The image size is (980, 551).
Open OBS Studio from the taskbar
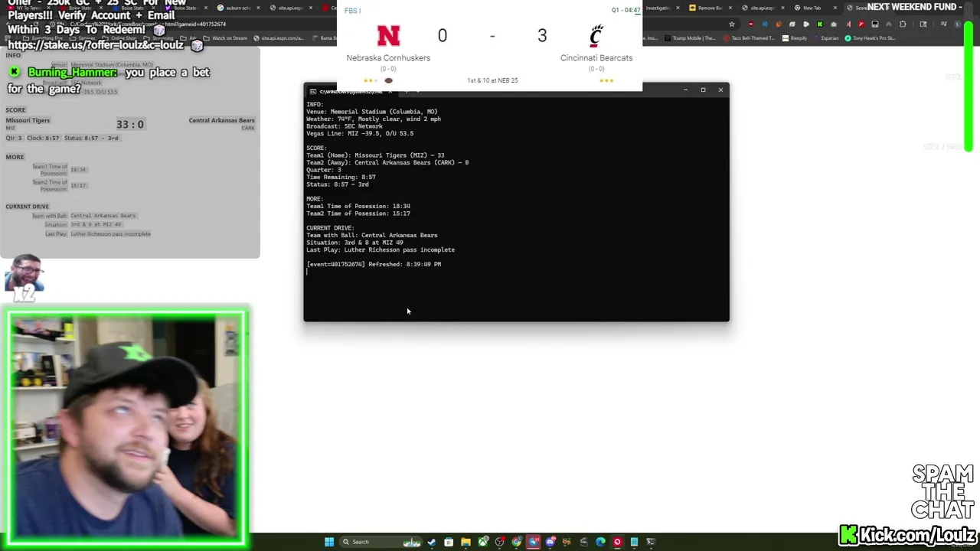coord(500,542)
